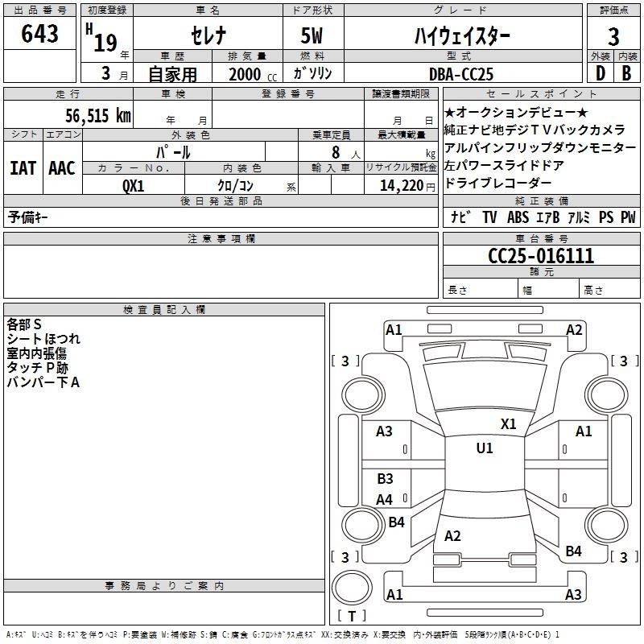Click 登録番号 header
The image size is (644, 644).
pos(288,93)
